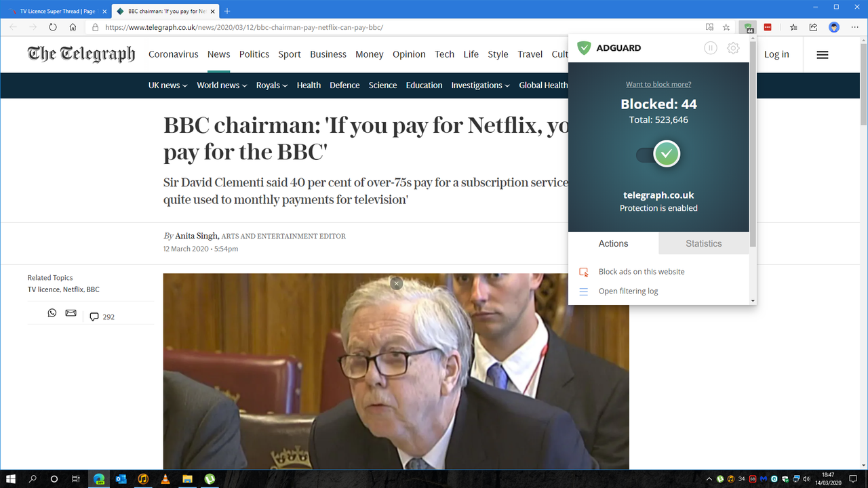
Task: Expand the Investigations dropdown
Action: 481,85
